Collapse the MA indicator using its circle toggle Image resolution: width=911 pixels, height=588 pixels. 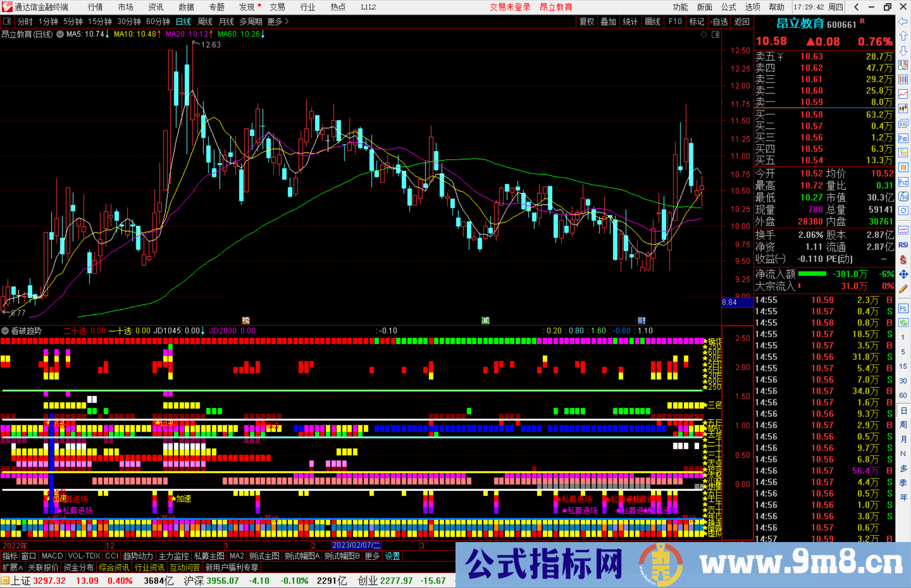tap(60, 35)
